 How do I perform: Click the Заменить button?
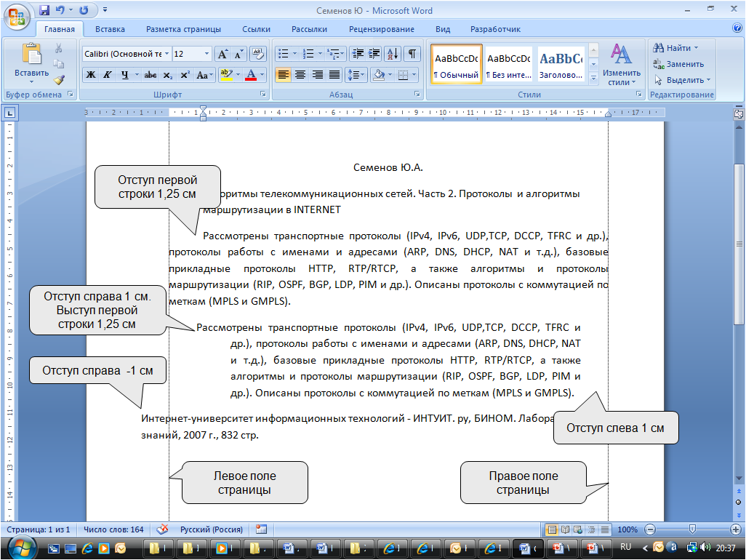pos(678,64)
